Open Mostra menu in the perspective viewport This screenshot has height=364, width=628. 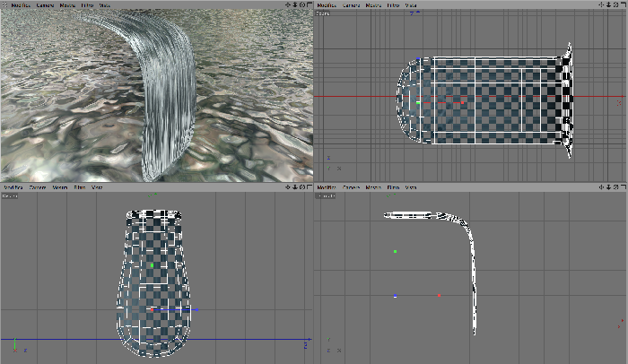click(67, 5)
